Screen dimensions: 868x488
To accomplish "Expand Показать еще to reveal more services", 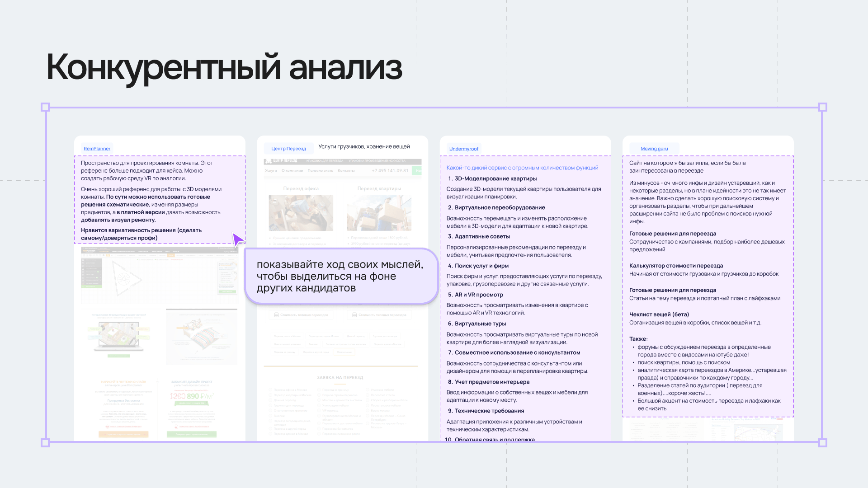I will 344,352.
